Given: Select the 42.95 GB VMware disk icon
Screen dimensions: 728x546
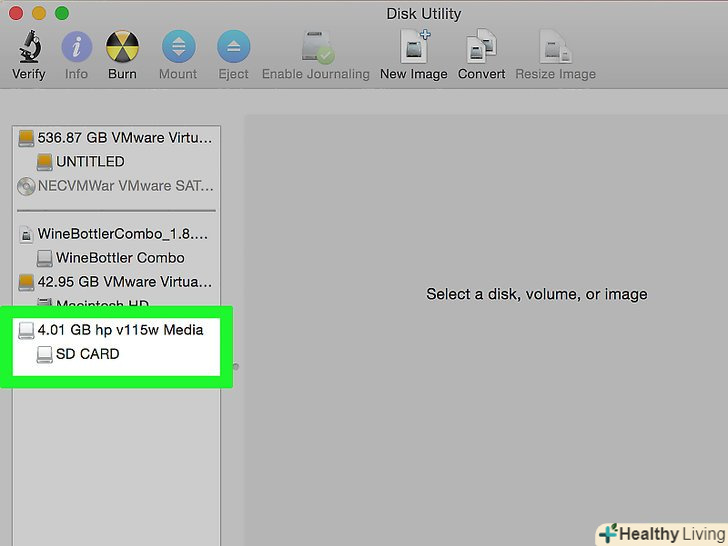Looking at the screenshot, I should coord(26,282).
